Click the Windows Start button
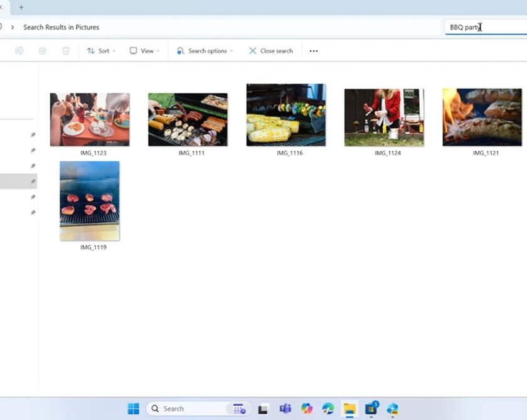 134,409
